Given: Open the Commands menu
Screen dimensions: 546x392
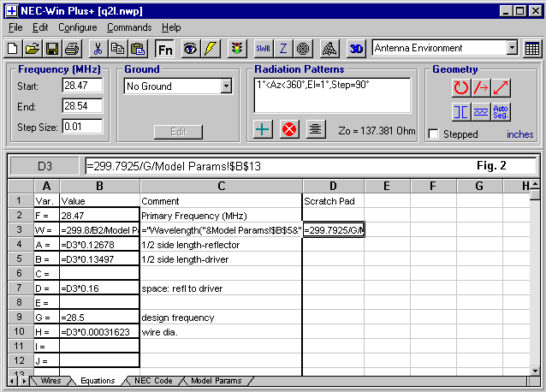Looking at the screenshot, I should coord(129,27).
